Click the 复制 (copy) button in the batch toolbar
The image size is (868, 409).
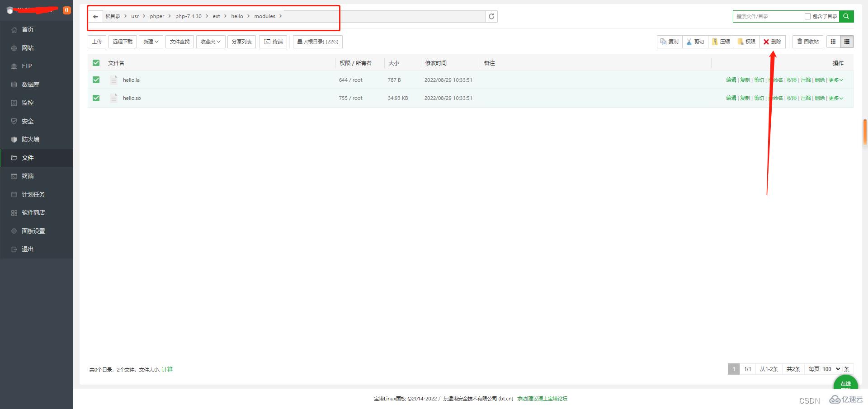coord(670,42)
